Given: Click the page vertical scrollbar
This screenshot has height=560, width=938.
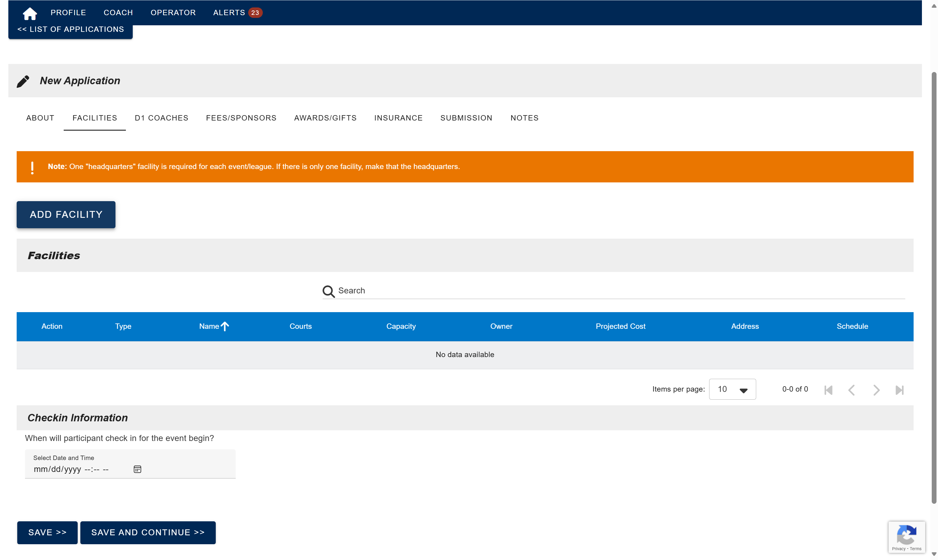Looking at the screenshot, I should 934,287.
